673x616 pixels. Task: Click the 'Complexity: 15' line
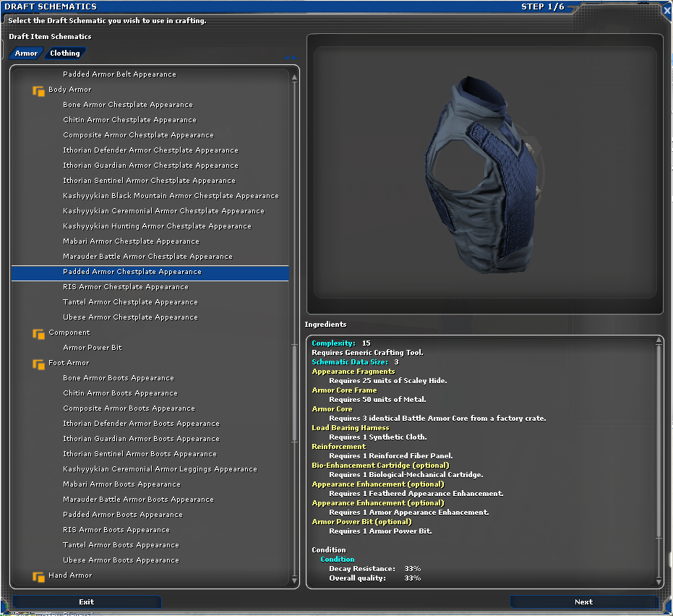340,343
